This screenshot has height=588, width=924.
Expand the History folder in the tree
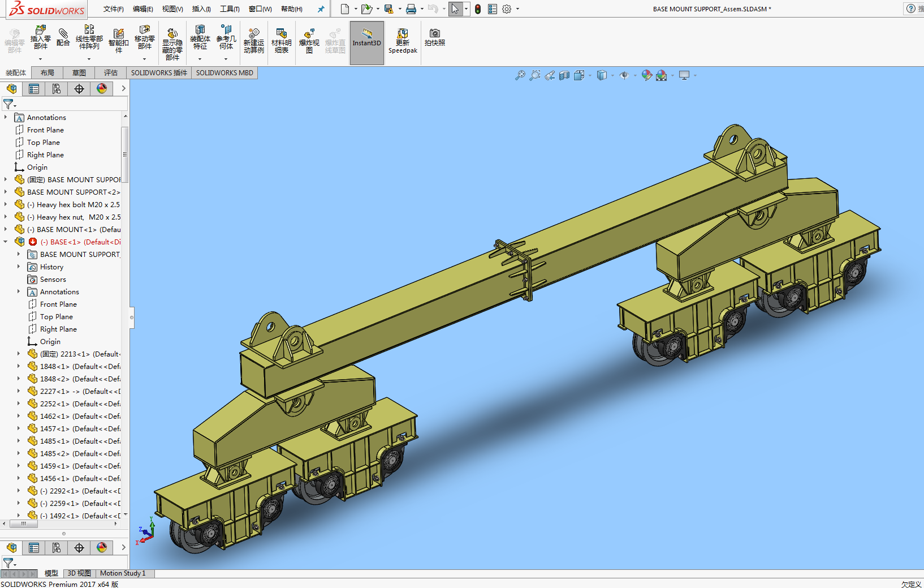(x=19, y=267)
